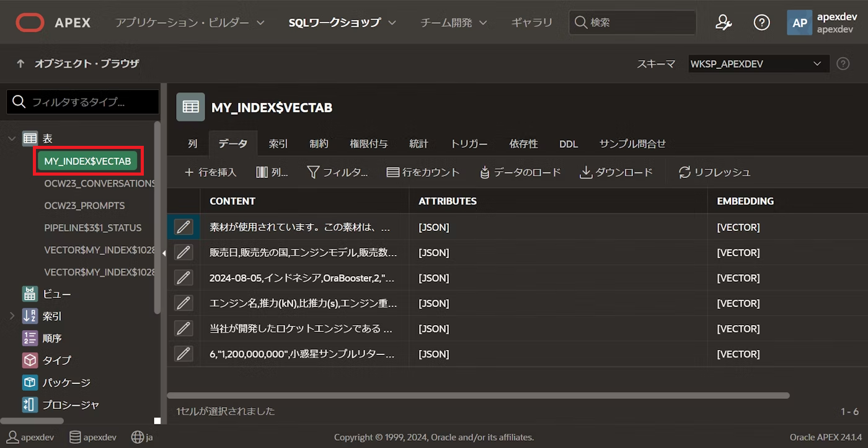Click the ja language globe icon

click(138, 437)
